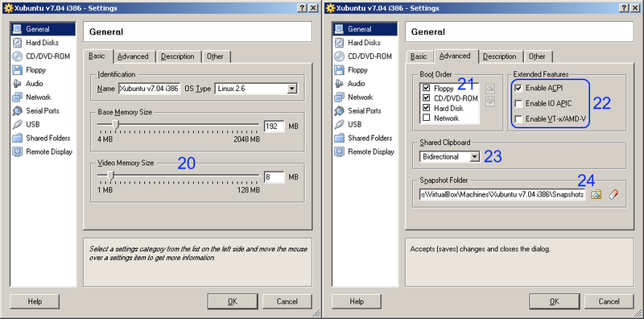Uncheck Hard Disk in Boot Order

coord(426,108)
